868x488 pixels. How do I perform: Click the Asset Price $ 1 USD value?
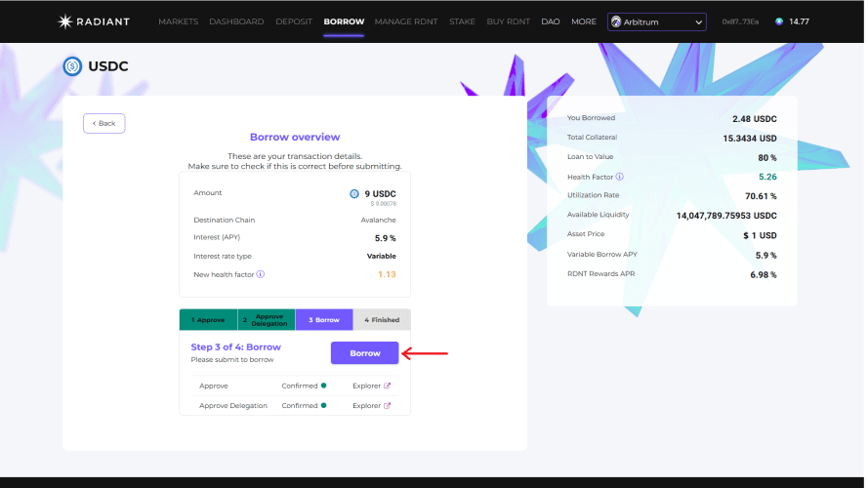(760, 235)
